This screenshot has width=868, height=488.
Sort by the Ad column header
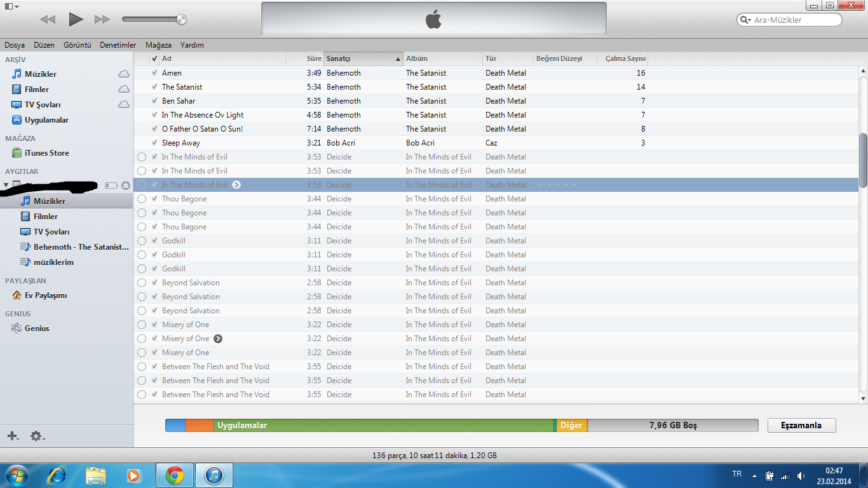point(222,58)
